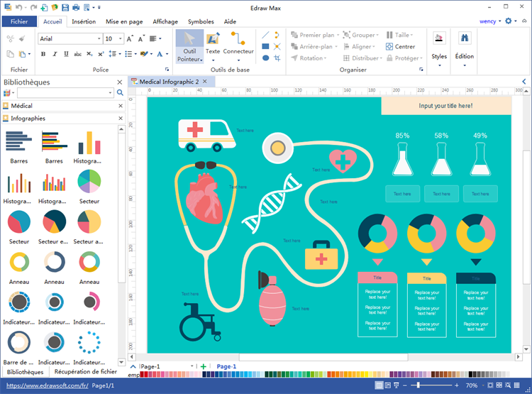Click the wency account name
This screenshot has width=532, height=394.
(x=488, y=21)
